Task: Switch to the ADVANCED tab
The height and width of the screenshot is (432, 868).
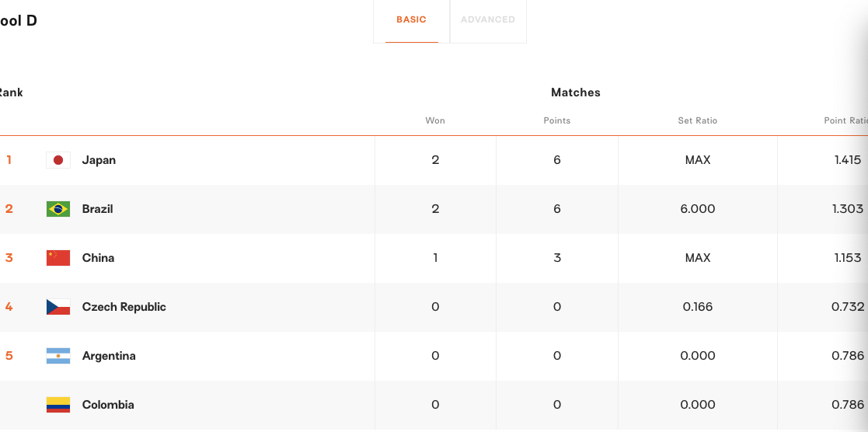Action: 488,20
